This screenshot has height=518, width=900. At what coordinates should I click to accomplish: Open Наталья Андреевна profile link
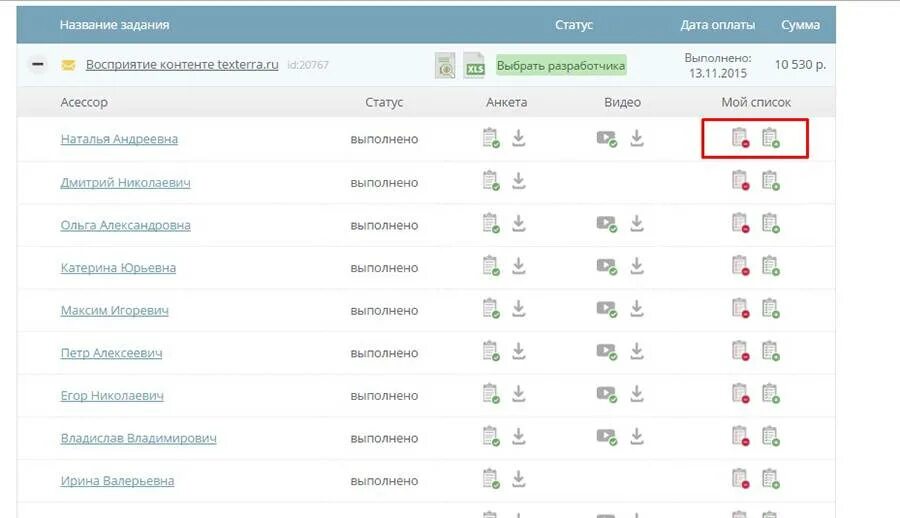coord(119,139)
